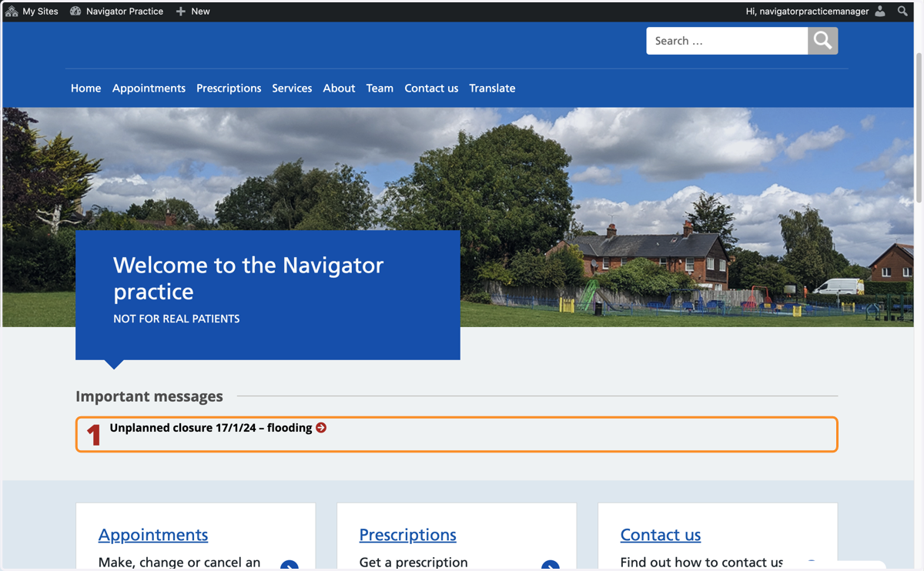This screenshot has width=924, height=571.
Task: Follow the Prescriptions card heading link
Action: pos(407,535)
